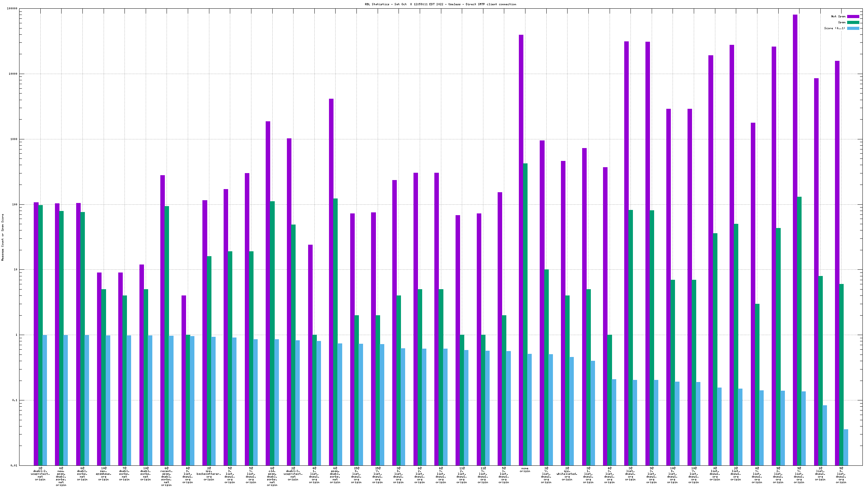868x488 pixels.
Task: Click the RBL Statistics chart title
Action: [x=440, y=4]
